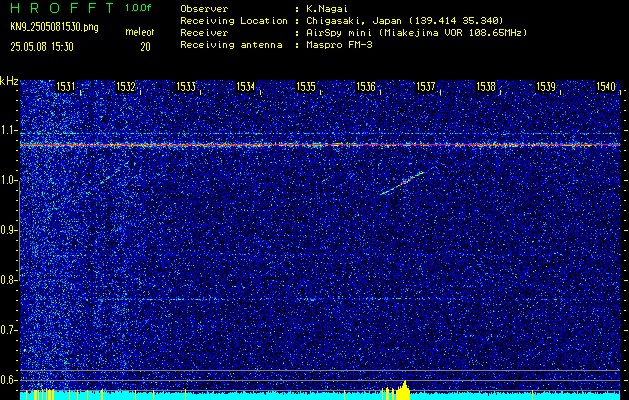
Task: Click the 1532 time axis marker
Action: (126, 87)
